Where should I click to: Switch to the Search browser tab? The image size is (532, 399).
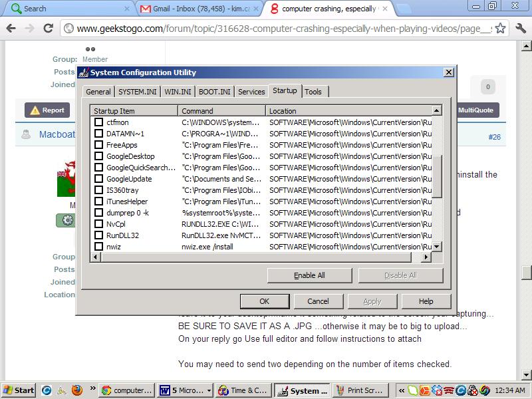(69, 9)
